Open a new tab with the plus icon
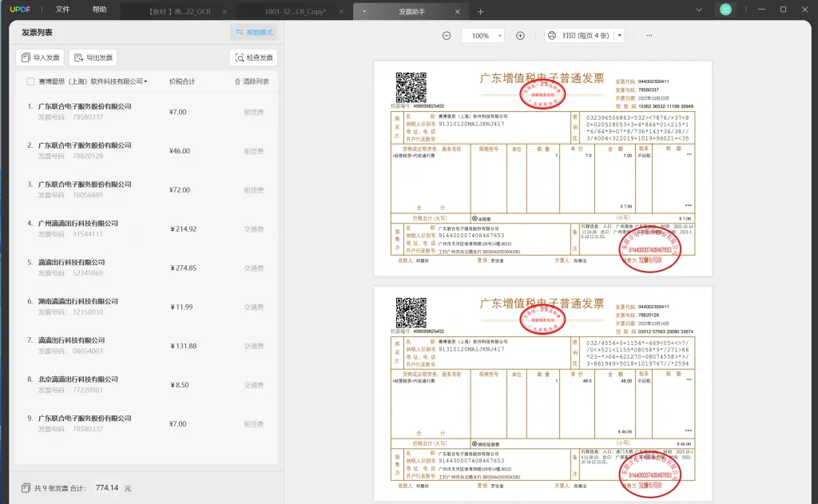 480,11
